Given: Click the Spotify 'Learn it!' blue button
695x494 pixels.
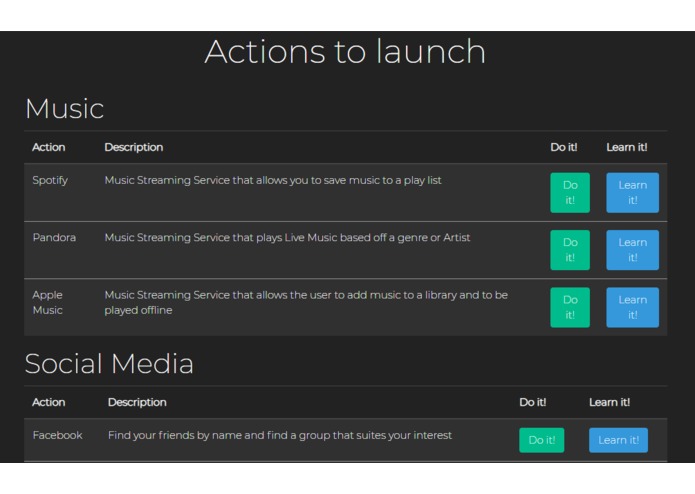Looking at the screenshot, I should click(632, 193).
